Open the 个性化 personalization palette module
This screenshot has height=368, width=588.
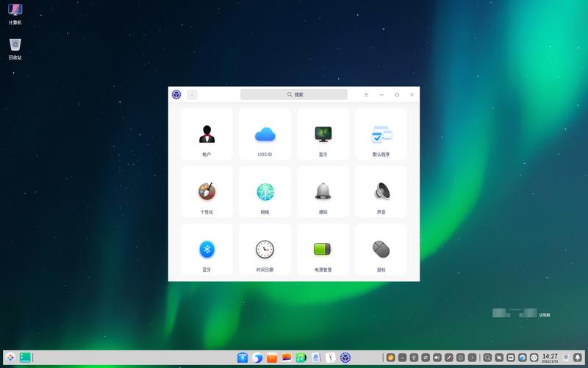(x=207, y=192)
